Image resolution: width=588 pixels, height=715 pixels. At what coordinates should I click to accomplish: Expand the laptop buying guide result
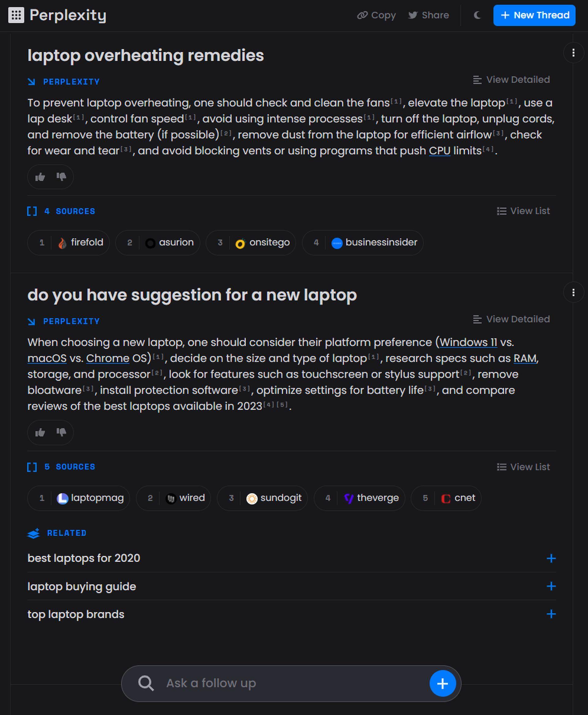pyautogui.click(x=550, y=586)
